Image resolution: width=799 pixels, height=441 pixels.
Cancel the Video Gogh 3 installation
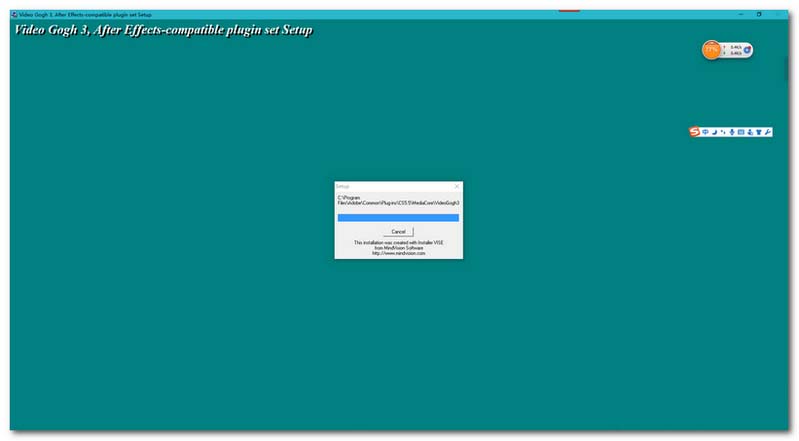coord(398,231)
